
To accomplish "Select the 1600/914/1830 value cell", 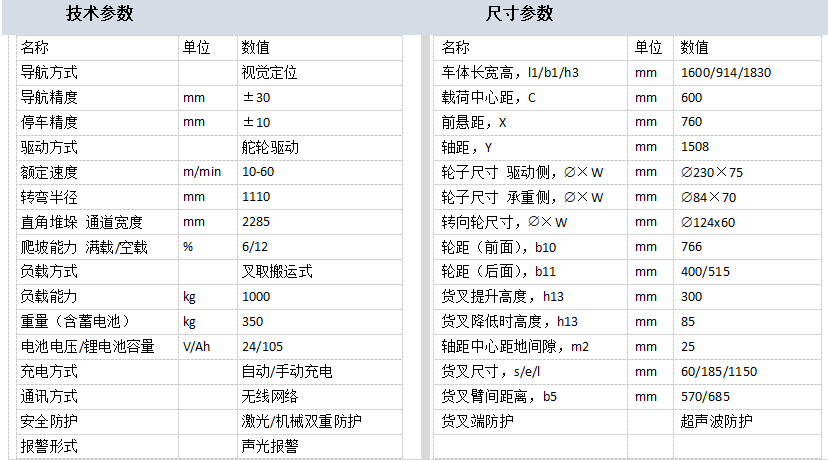I will pyautogui.click(x=747, y=72).
